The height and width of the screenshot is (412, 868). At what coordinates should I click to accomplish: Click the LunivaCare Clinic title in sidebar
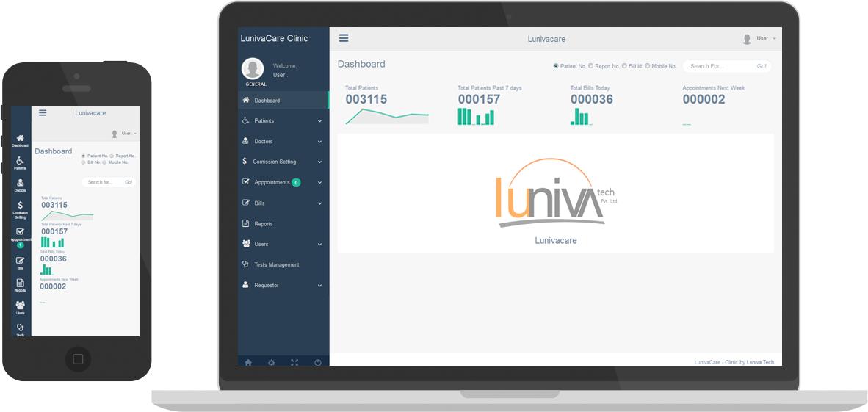pyautogui.click(x=274, y=38)
